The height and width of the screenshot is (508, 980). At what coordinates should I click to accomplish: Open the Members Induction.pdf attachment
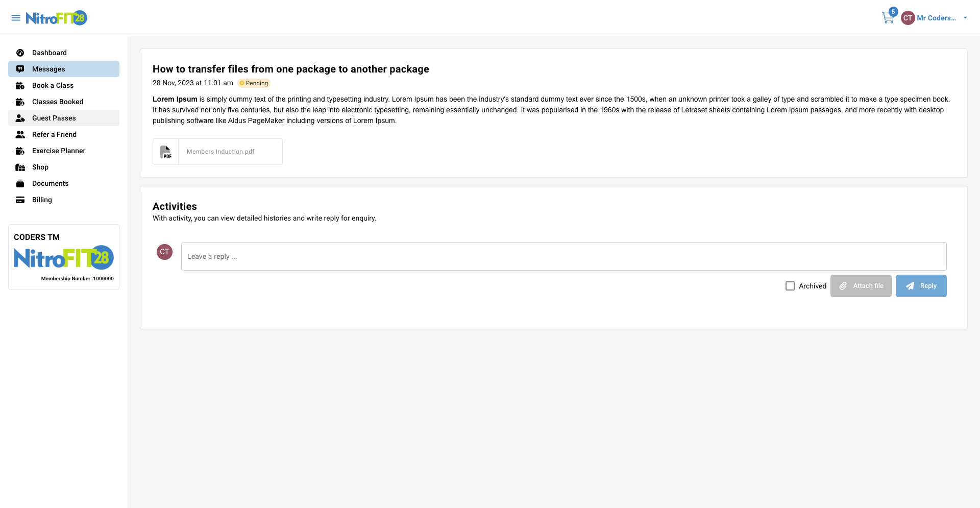[x=220, y=152]
